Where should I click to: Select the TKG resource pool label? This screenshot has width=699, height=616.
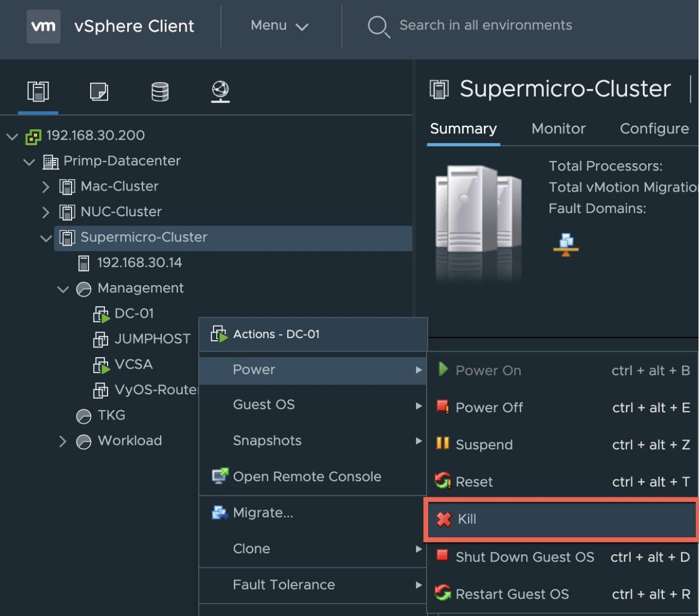tap(111, 415)
